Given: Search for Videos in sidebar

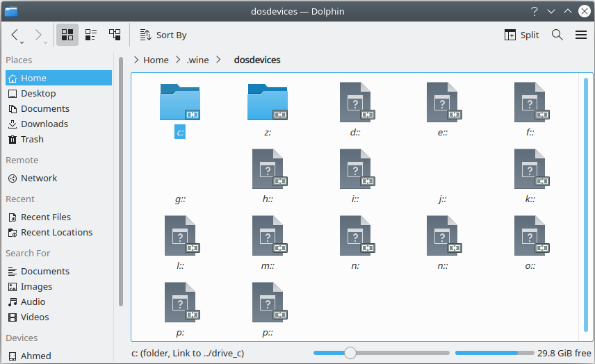Looking at the screenshot, I should tap(59, 317).
